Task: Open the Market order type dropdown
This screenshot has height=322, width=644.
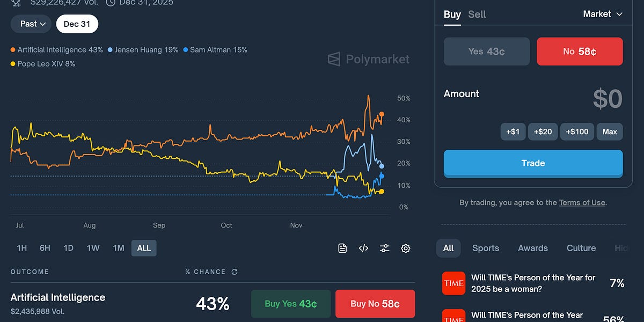Action: (x=602, y=14)
